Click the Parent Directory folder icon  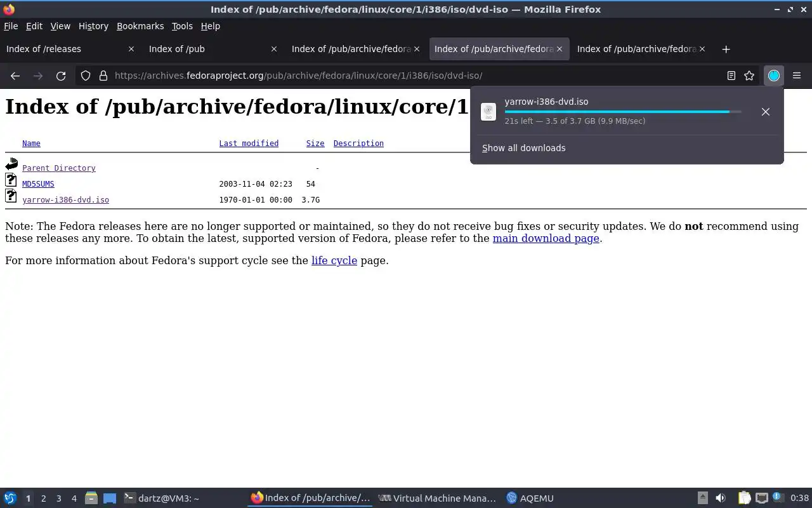pyautogui.click(x=11, y=164)
